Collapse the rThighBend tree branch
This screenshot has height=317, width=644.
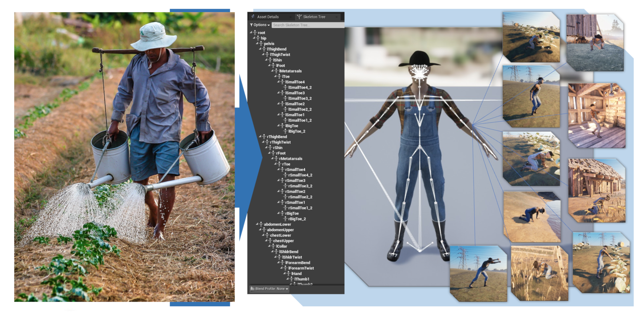pyautogui.click(x=260, y=136)
